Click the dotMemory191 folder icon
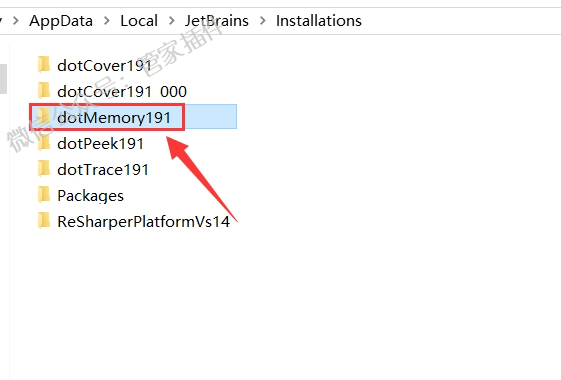This screenshot has width=561, height=380. pyautogui.click(x=44, y=117)
